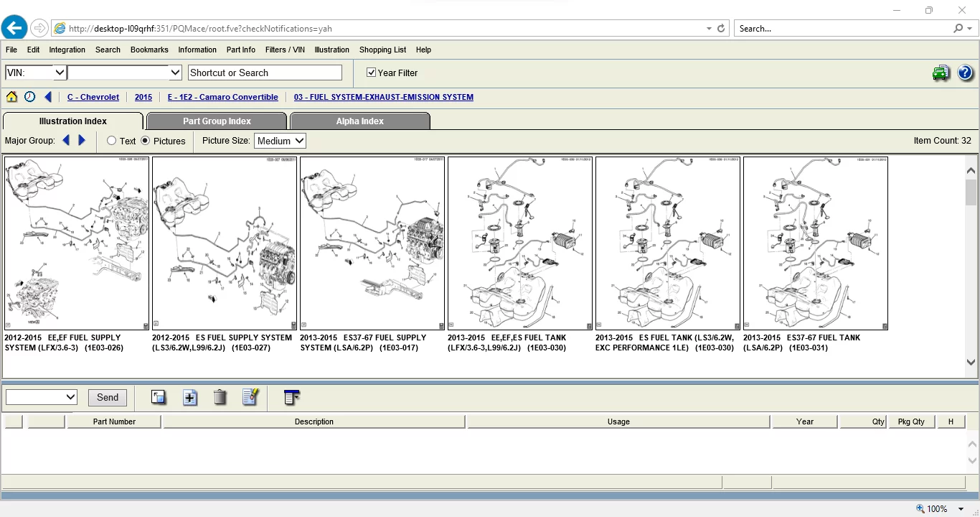Toggle the Year Filter checkbox

click(x=371, y=73)
